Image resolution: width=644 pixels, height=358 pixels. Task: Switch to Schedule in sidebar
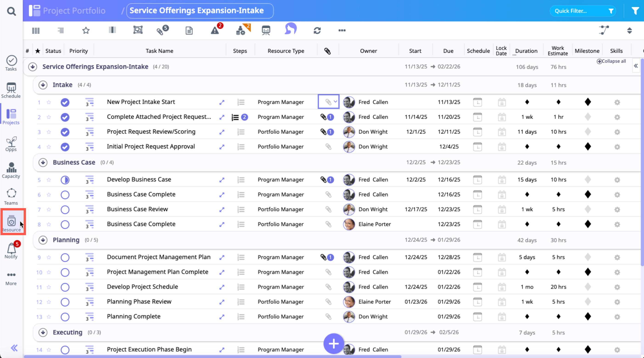[11, 90]
